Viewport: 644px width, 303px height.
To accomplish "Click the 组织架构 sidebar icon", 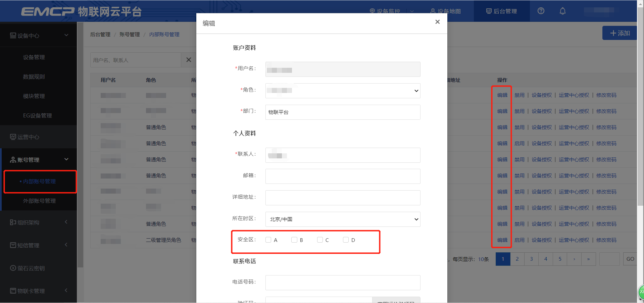I will coord(13,222).
